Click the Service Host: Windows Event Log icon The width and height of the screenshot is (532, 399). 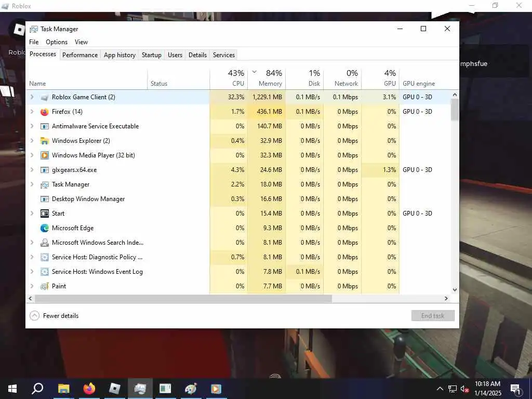(x=45, y=272)
